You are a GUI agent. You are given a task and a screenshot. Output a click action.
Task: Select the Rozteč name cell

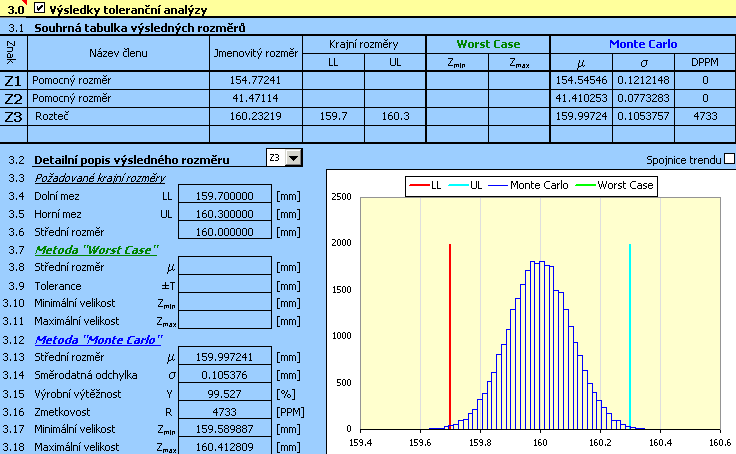(118, 116)
